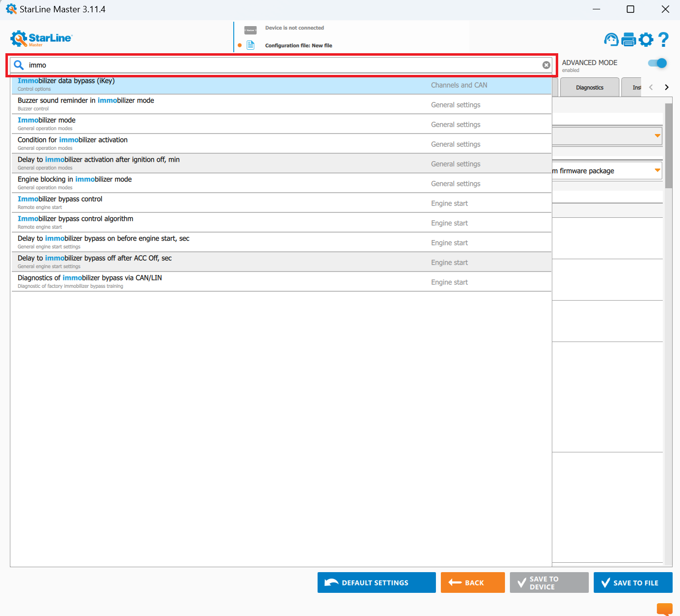
Task: Expand the firmware package dropdown
Action: [x=657, y=171]
